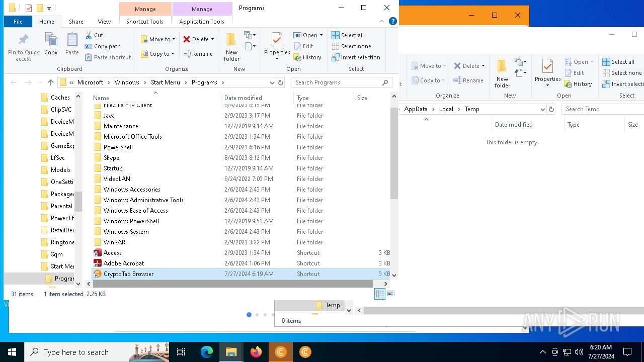Click Copy path in front window
This screenshot has height=362, width=644.
103,46
